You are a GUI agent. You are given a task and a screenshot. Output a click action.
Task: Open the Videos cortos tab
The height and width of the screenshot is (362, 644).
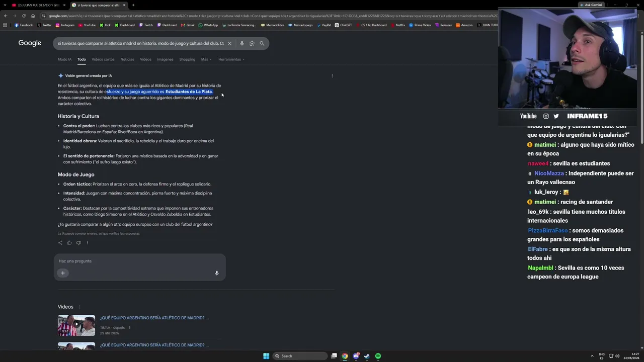tap(103, 59)
